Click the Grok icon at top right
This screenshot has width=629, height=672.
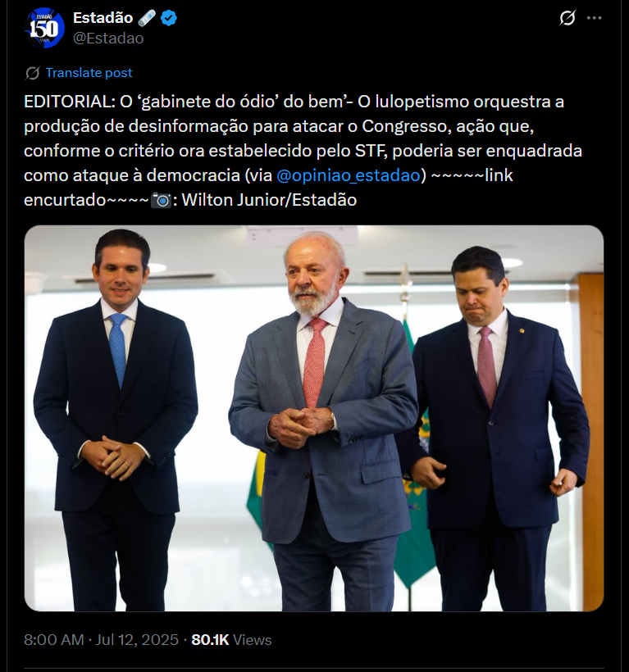coord(567,18)
